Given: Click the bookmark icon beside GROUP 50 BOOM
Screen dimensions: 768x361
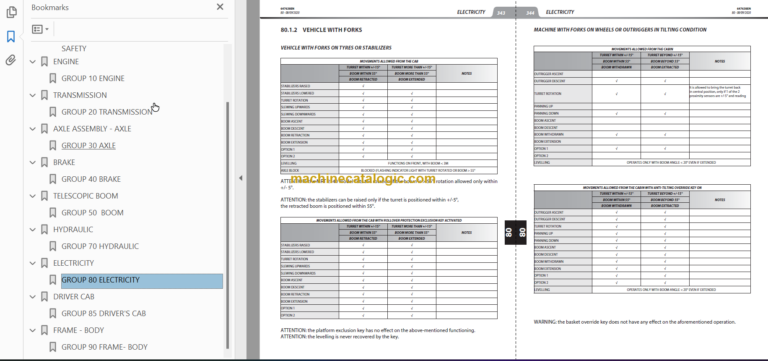Looking at the screenshot, I should tap(53, 213).
